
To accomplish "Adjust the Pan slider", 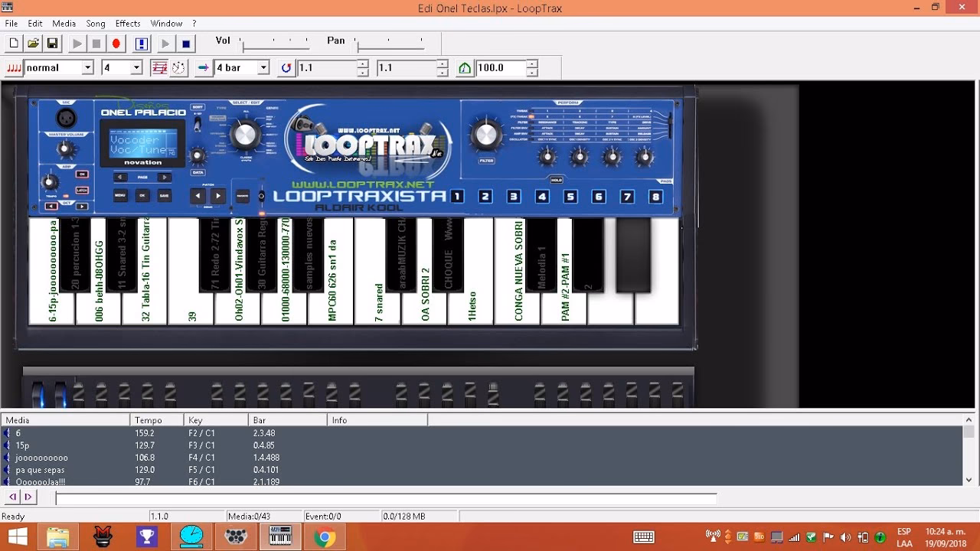I will pyautogui.click(x=390, y=44).
